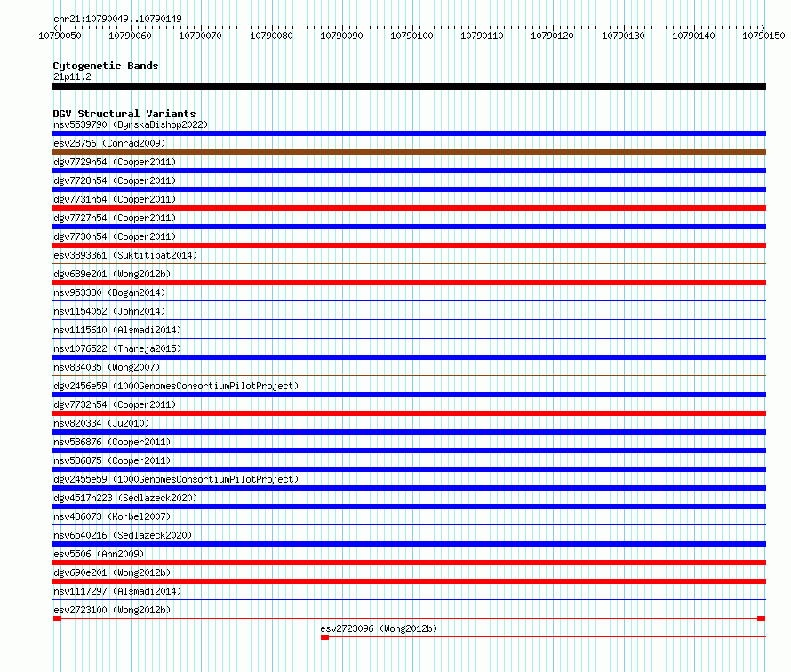Click the red start block of esv2723096
791x672 pixels.
coord(325,637)
